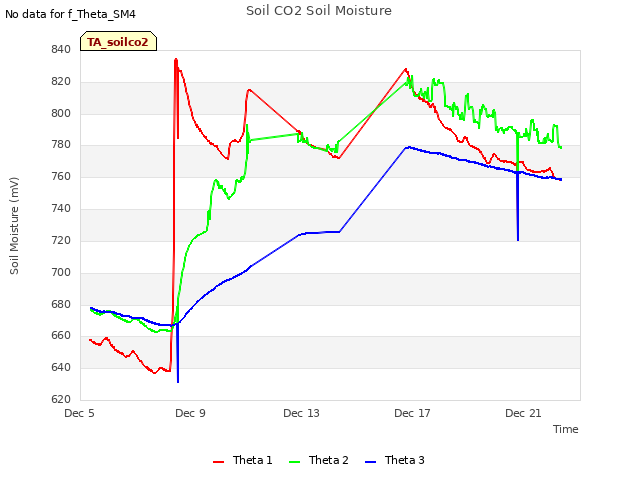Click the 720 y-axis tick label
Viewport: 640px width, 480px height.
[x=61, y=240]
